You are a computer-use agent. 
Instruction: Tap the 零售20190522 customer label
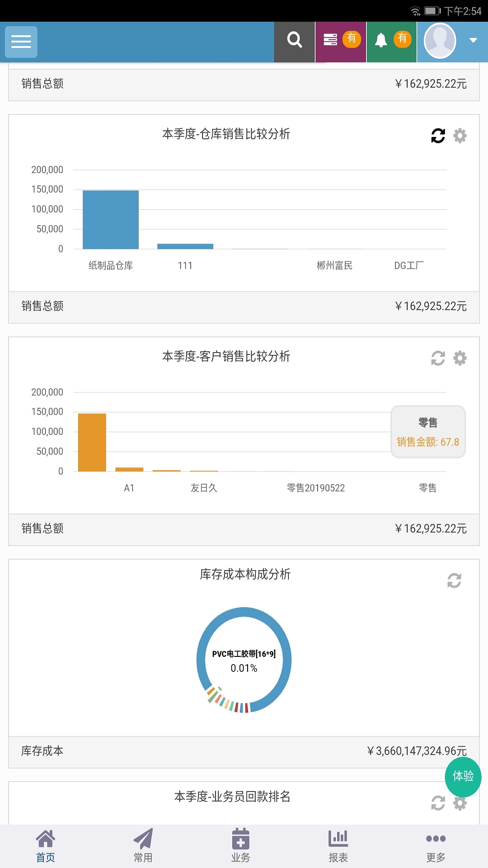pos(316,488)
